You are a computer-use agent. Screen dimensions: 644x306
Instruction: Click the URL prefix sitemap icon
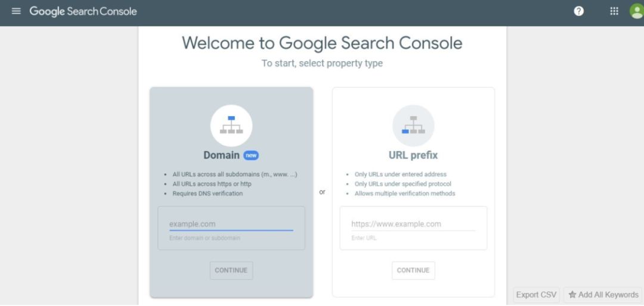point(413,126)
